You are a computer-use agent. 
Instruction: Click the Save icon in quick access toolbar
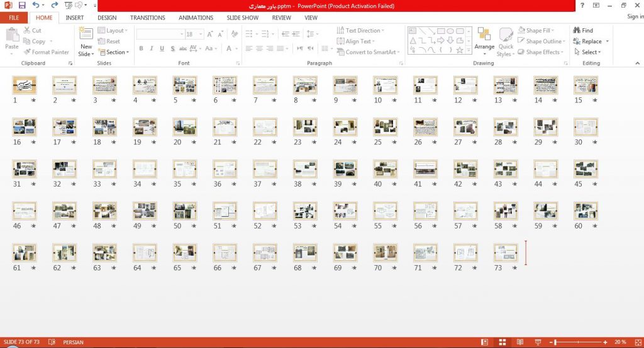[22, 5]
